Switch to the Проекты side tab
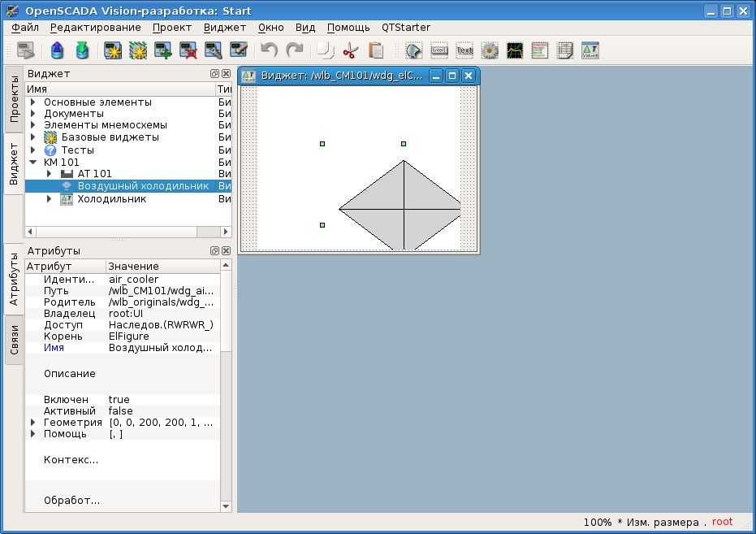 click(x=14, y=98)
